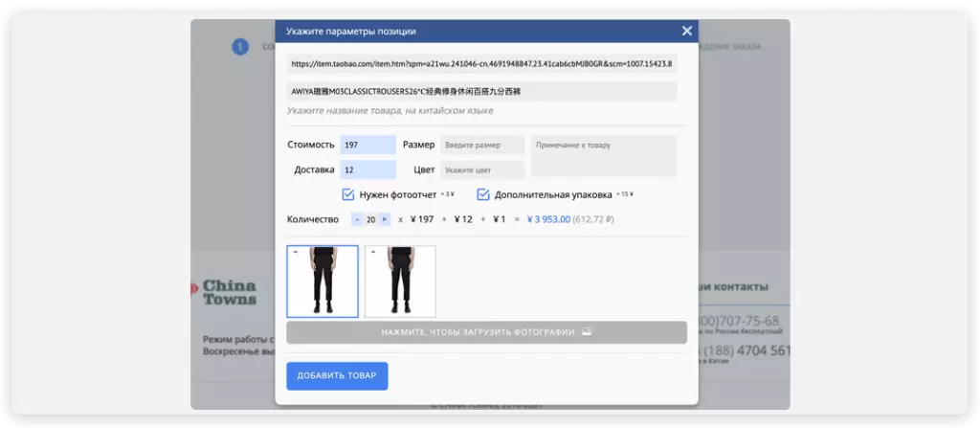
Task: Click step 1 circle in the background page
Action: (x=240, y=47)
